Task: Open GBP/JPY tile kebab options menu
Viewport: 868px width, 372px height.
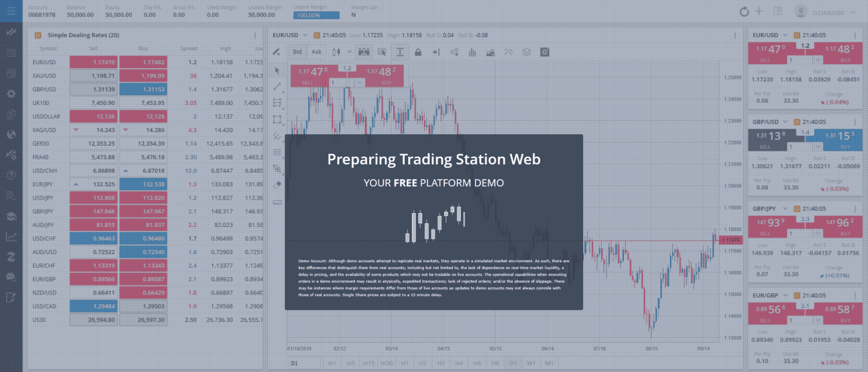Action: (x=855, y=209)
